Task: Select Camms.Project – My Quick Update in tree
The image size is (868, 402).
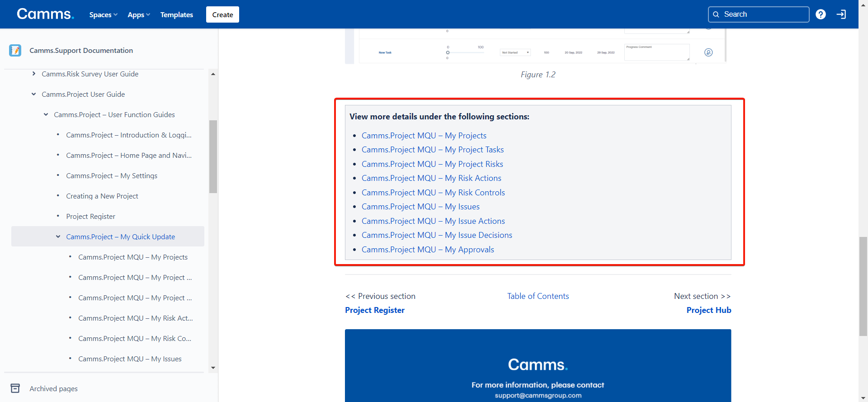Action: click(120, 236)
